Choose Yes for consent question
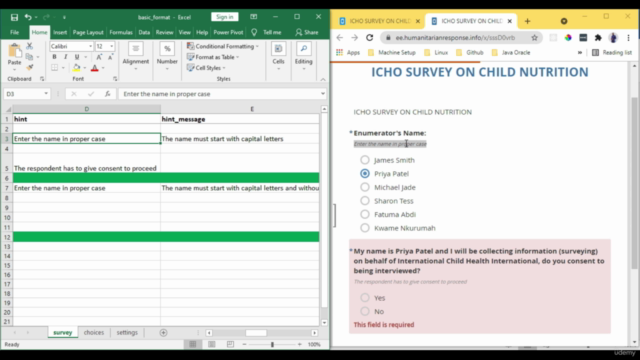This screenshot has width=640, height=360. (x=365, y=298)
